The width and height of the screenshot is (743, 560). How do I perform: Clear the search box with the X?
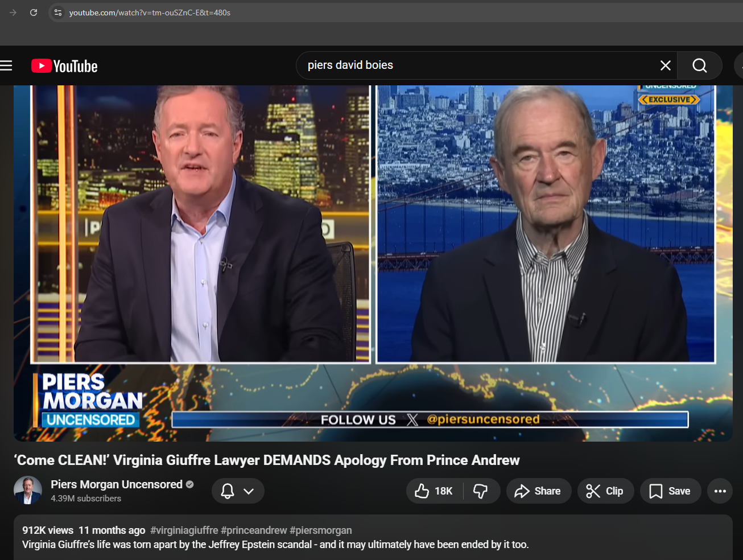(x=665, y=65)
